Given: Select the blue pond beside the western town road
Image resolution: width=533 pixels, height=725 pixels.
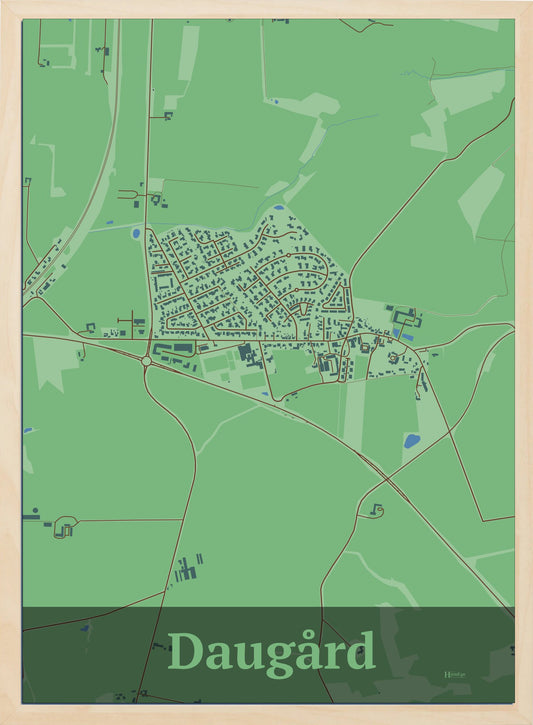Looking at the screenshot, I should (136, 233).
